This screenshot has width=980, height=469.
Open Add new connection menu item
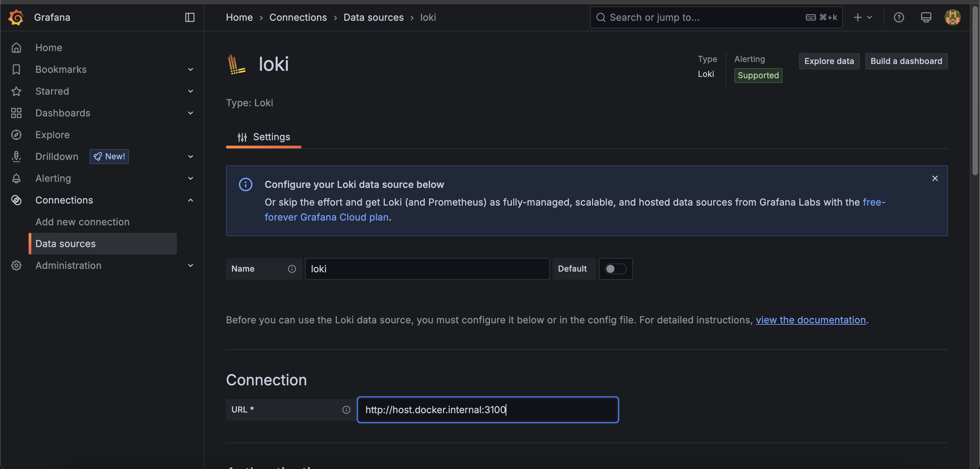[x=83, y=222]
